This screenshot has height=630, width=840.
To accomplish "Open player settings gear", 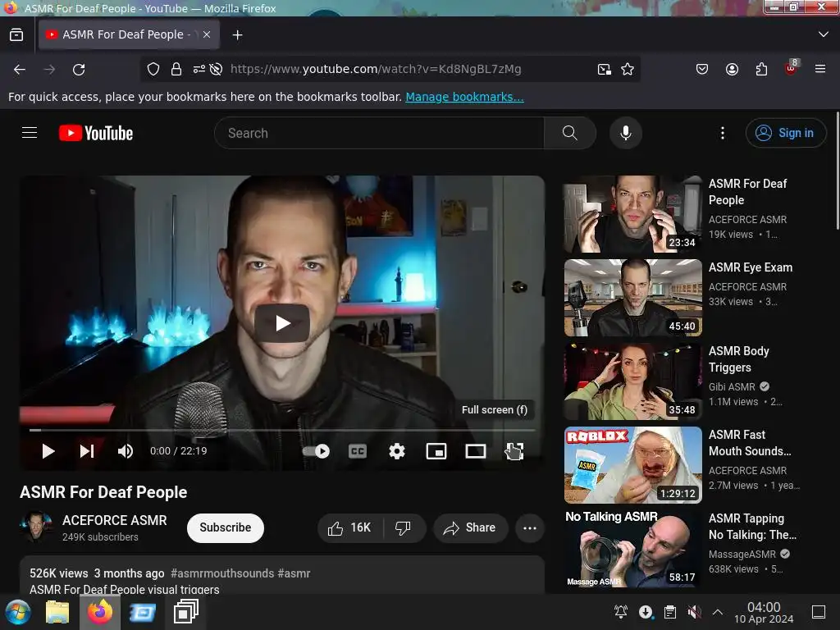I will [x=397, y=451].
